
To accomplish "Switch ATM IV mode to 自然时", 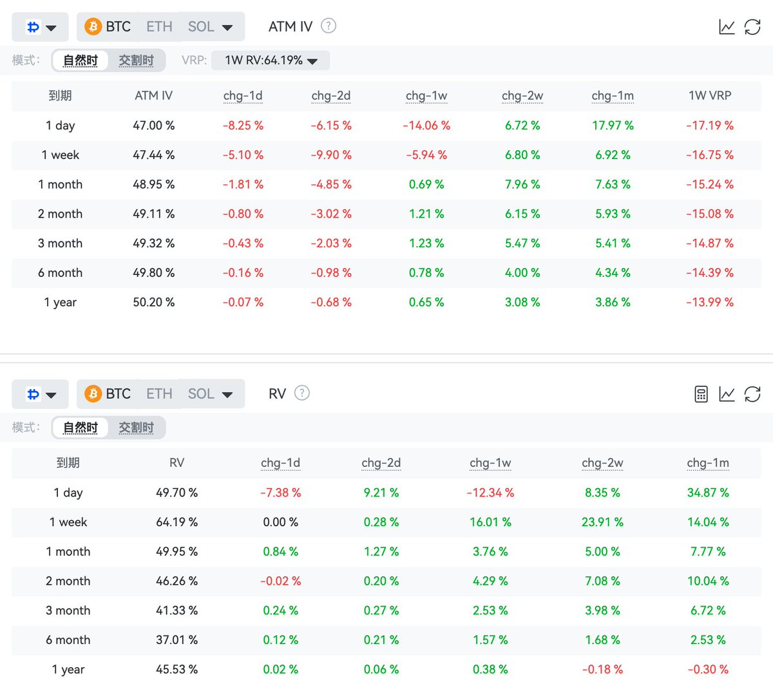I will point(81,61).
